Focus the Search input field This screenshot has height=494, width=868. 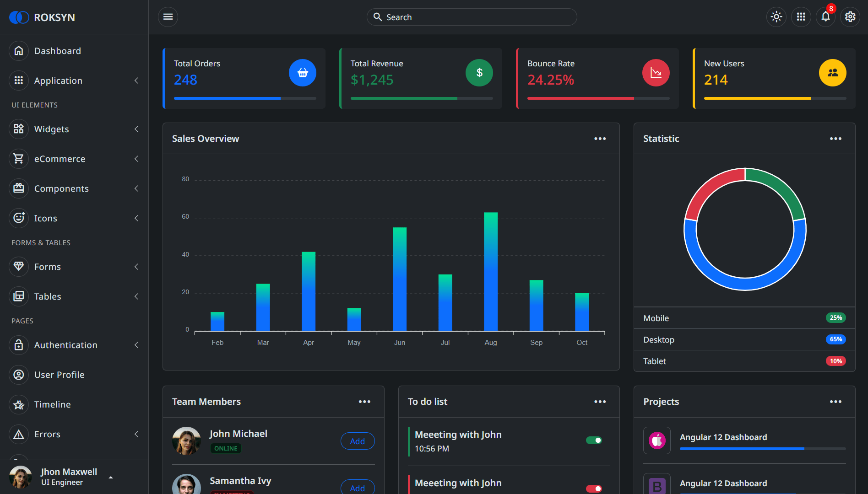(x=472, y=17)
